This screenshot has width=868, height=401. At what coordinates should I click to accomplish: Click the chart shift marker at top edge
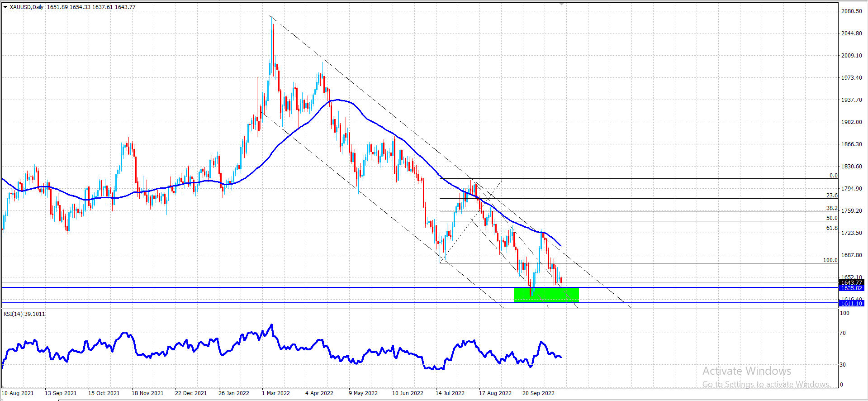561,4
